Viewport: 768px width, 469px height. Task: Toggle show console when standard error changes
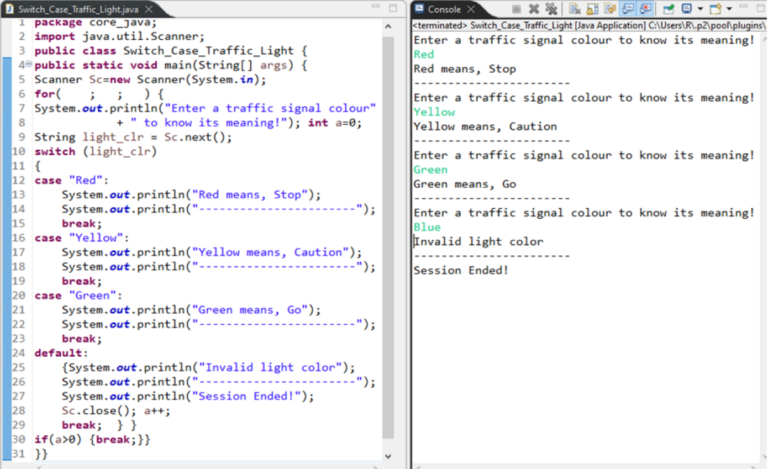[646, 9]
